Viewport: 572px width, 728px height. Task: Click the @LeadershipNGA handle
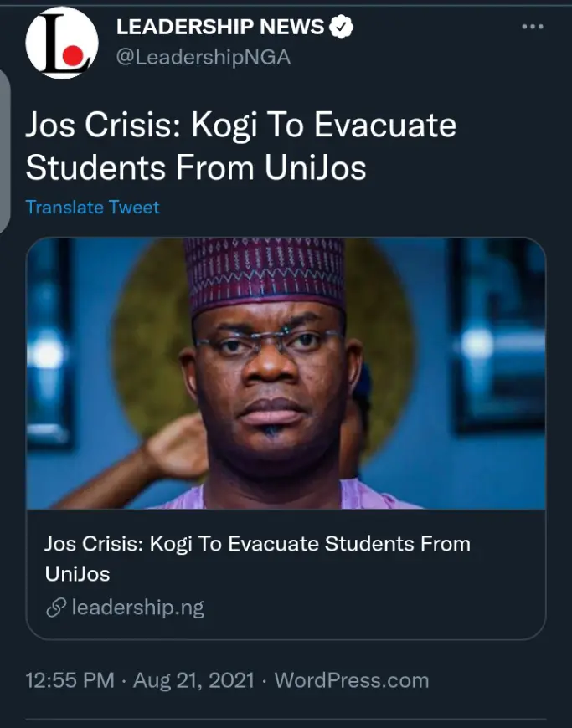coord(203,57)
